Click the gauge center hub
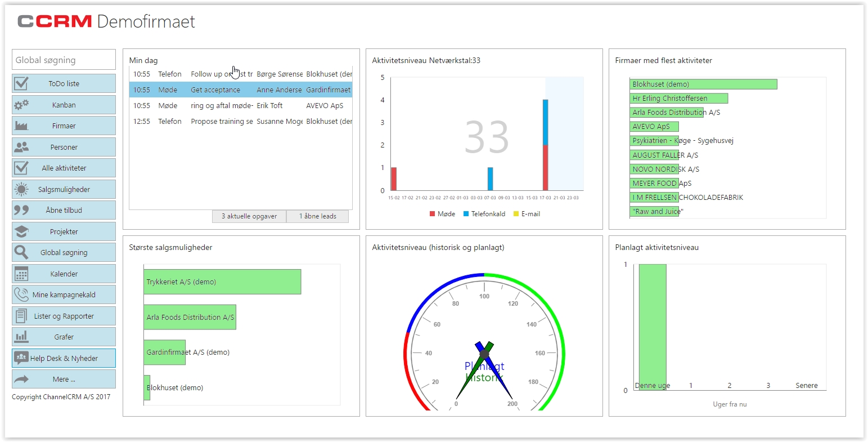This screenshot has height=442, width=868. tap(484, 354)
